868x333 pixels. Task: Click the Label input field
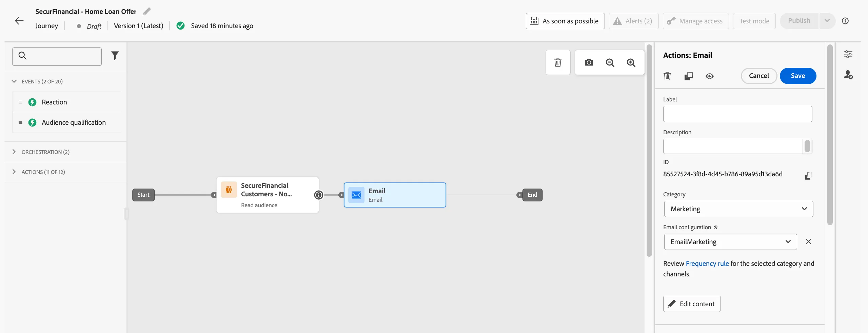click(738, 114)
